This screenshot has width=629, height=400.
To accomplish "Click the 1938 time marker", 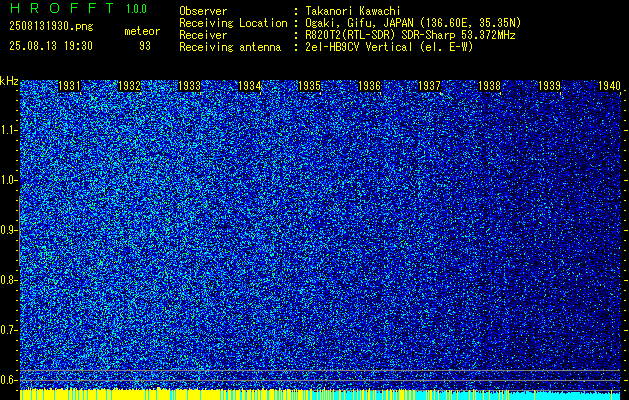I will pos(490,86).
